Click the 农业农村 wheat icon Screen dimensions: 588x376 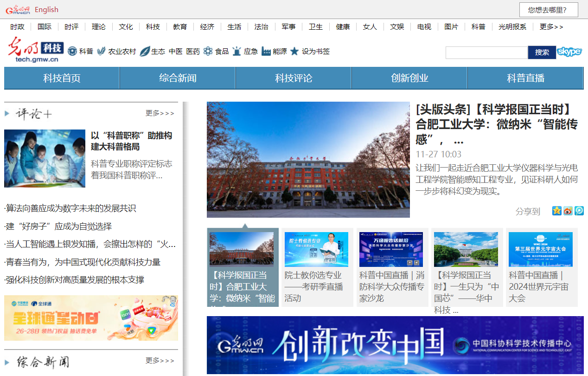(x=101, y=51)
